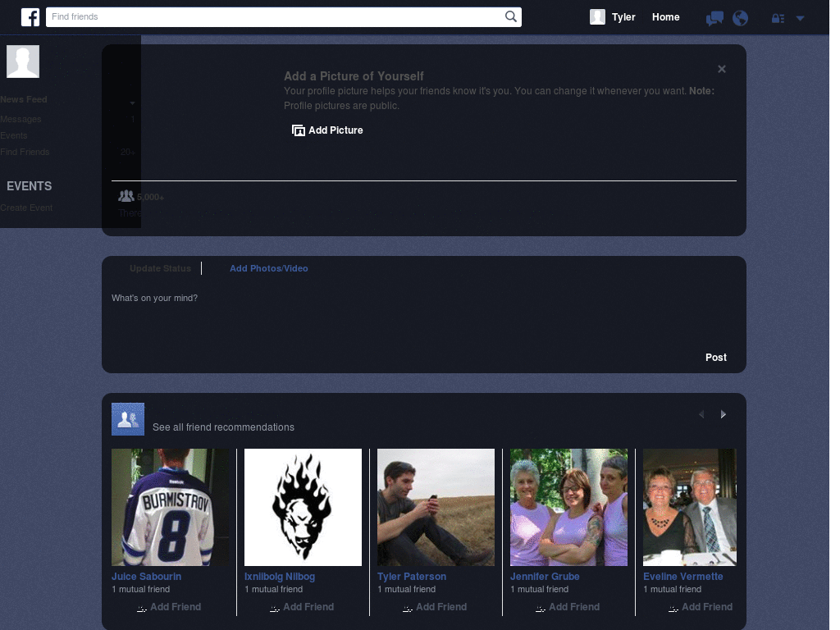The width and height of the screenshot is (840, 630).
Task: Dismiss the Add a Picture of Yourself panel
Action: click(x=722, y=69)
